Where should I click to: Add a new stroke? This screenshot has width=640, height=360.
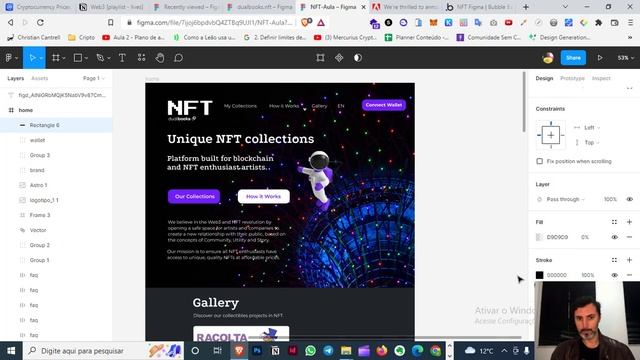click(x=629, y=260)
